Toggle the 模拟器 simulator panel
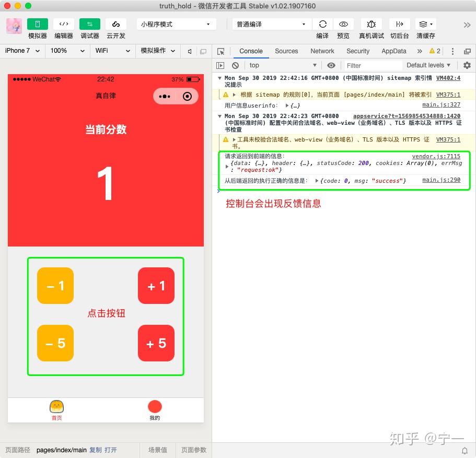Image resolution: width=476 pixels, height=458 pixels. pyautogui.click(x=37, y=24)
